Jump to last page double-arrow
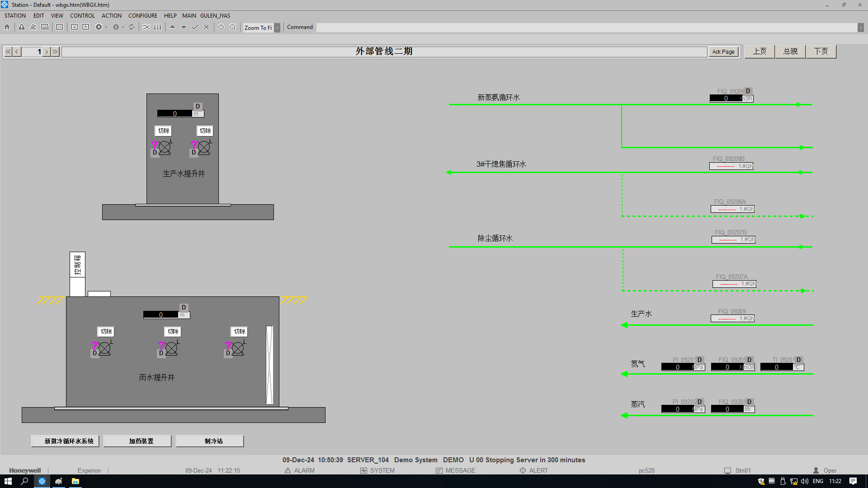Image resolution: width=868 pixels, height=488 pixels. click(x=55, y=52)
